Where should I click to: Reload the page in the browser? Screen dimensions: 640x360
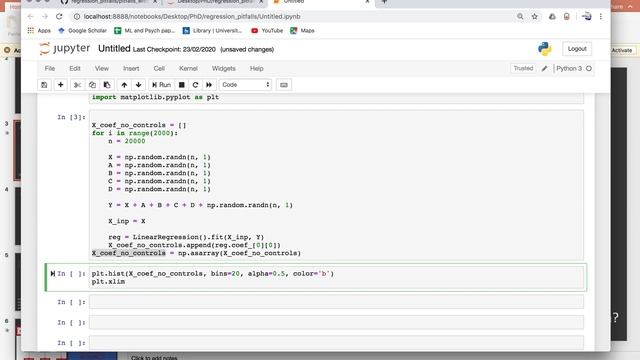coord(59,16)
